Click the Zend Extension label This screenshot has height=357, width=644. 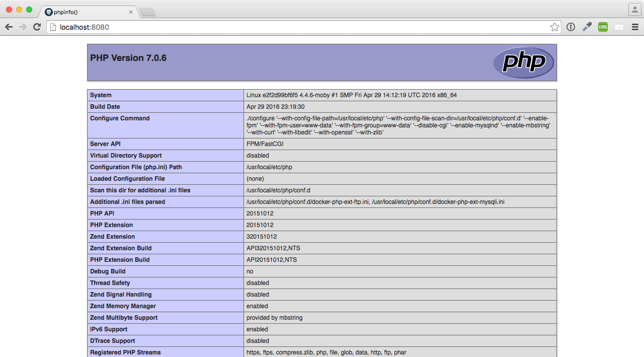113,237
